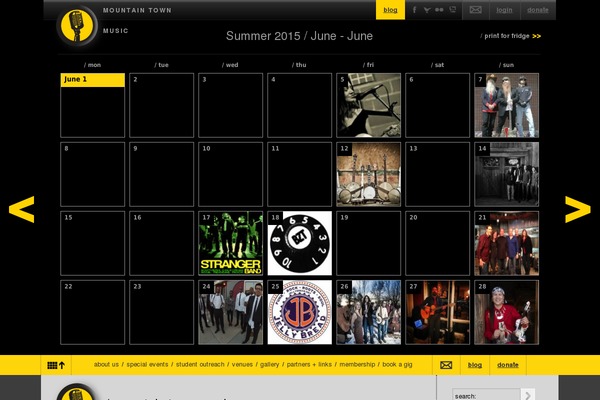Open June 14 band event thumbnail
This screenshot has width=600, height=400.
click(x=507, y=174)
